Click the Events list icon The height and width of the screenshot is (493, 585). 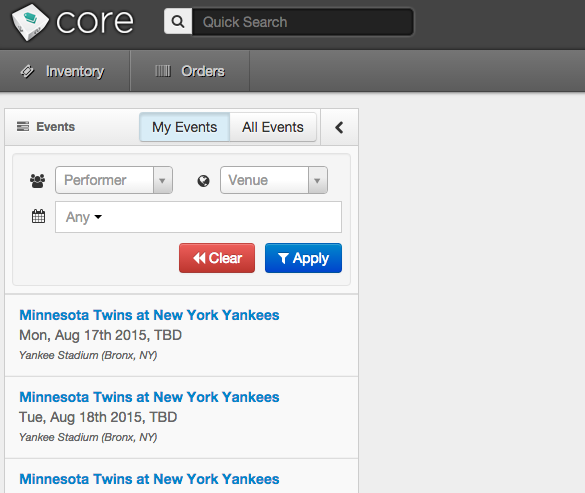[x=23, y=127]
